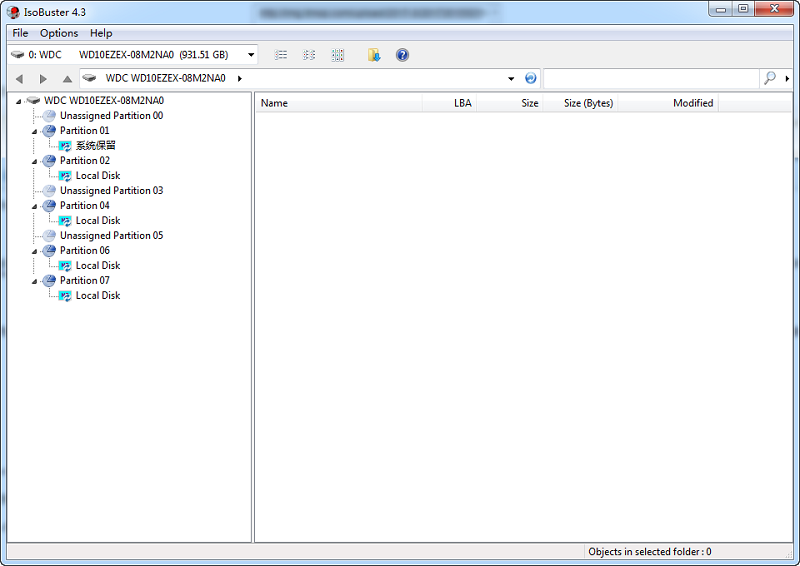
Task: Click the Partition 01 disc icon
Action: pyautogui.click(x=49, y=131)
